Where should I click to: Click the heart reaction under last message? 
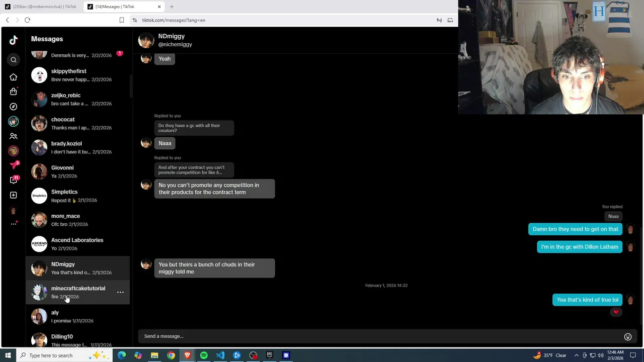pos(616,312)
